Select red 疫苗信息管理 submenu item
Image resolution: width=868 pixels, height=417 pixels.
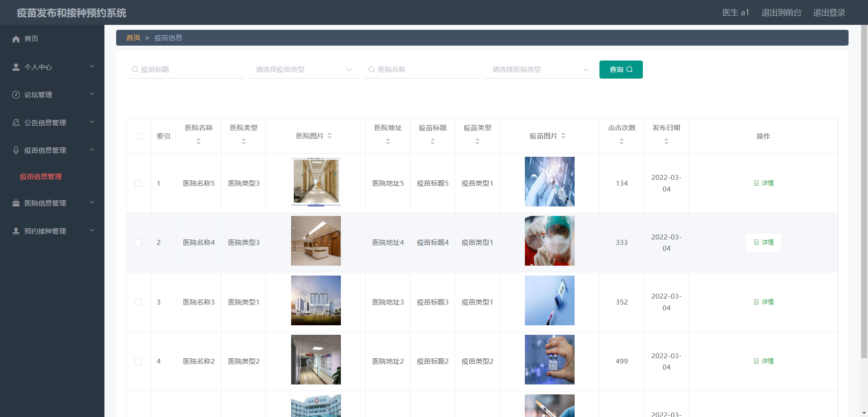[41, 177]
